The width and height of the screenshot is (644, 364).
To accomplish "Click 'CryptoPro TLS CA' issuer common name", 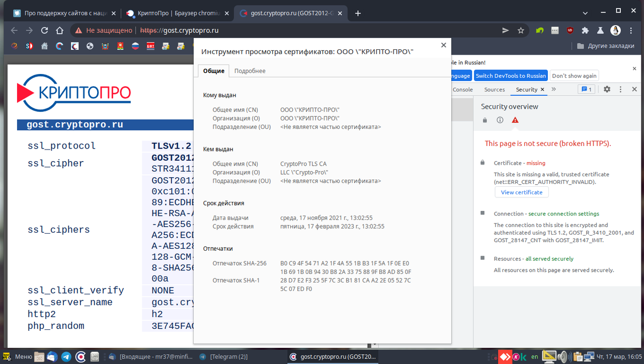I will (303, 164).
